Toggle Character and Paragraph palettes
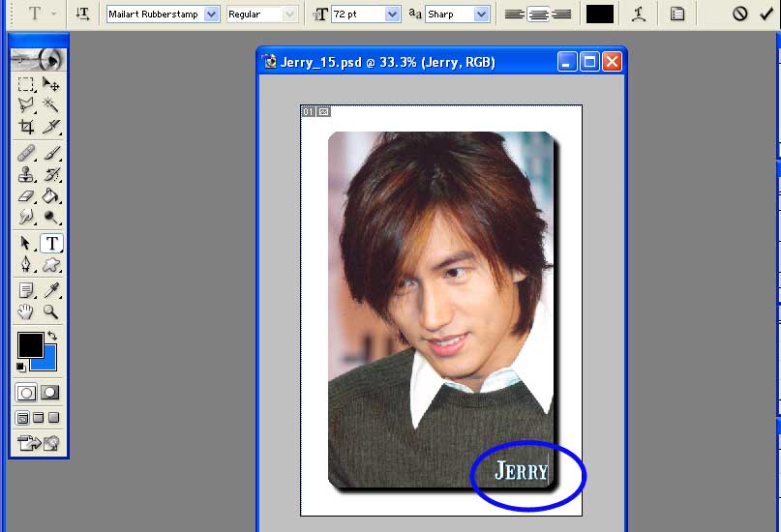 coord(677,15)
